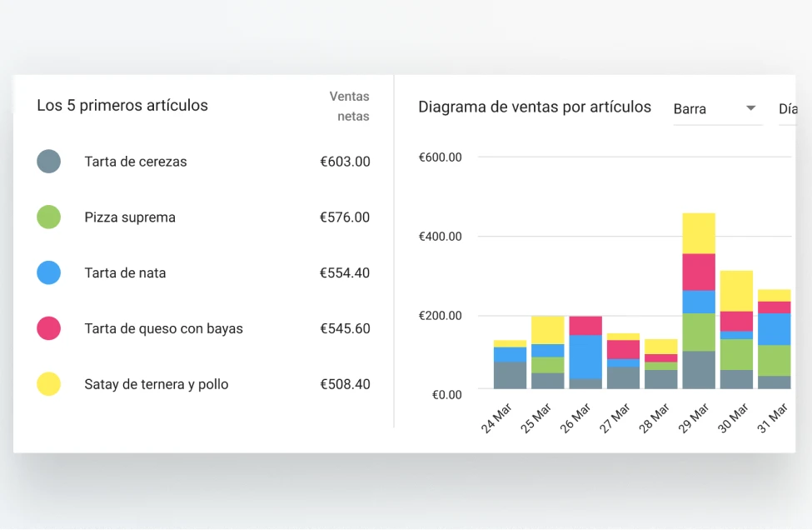Click the 24 Mar bar in the chart
The image size is (812, 530).
508,362
